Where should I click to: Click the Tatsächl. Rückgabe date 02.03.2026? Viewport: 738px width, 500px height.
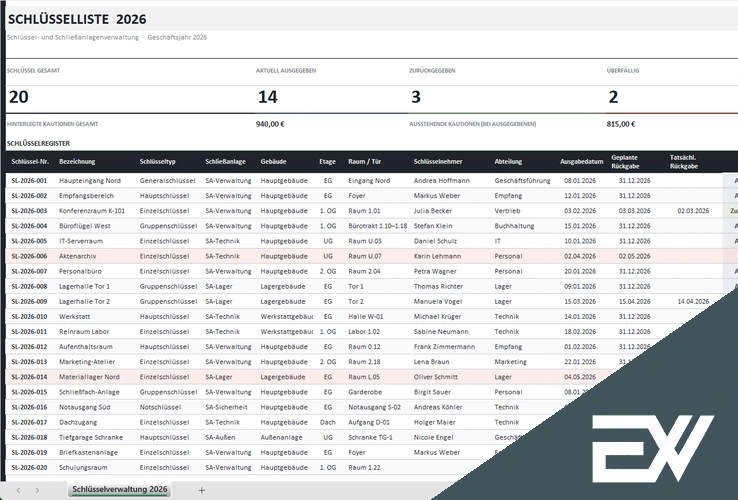[693, 211]
